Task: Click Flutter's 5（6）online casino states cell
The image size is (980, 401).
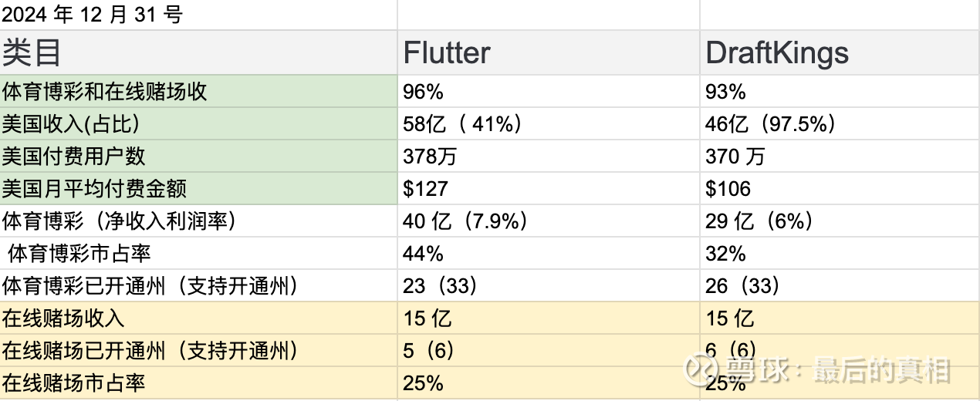Action: [x=549, y=351]
